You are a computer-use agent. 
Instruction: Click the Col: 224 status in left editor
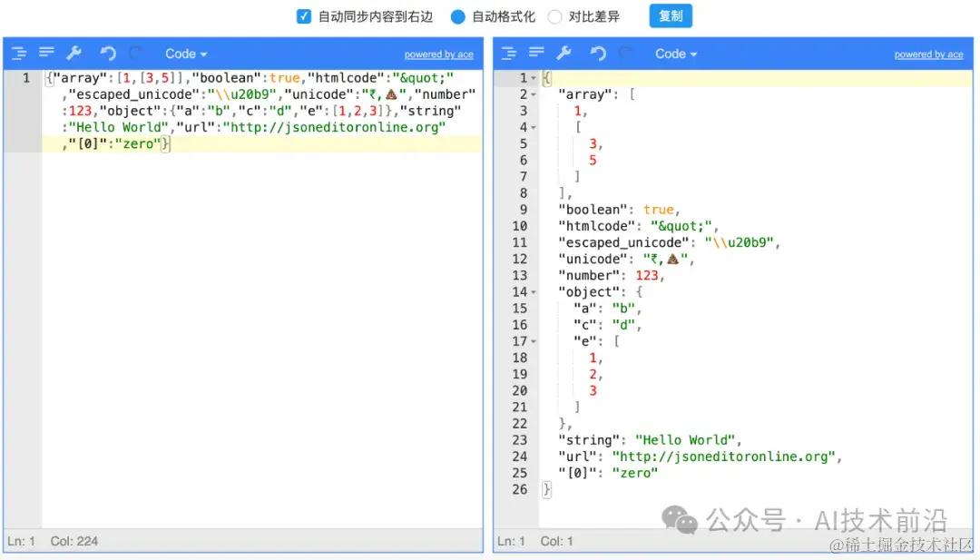[74, 541]
